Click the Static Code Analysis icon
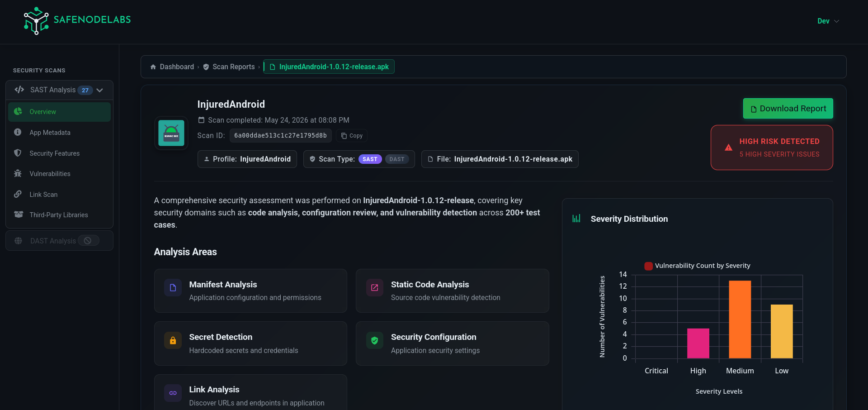This screenshot has width=868, height=410. click(x=374, y=288)
